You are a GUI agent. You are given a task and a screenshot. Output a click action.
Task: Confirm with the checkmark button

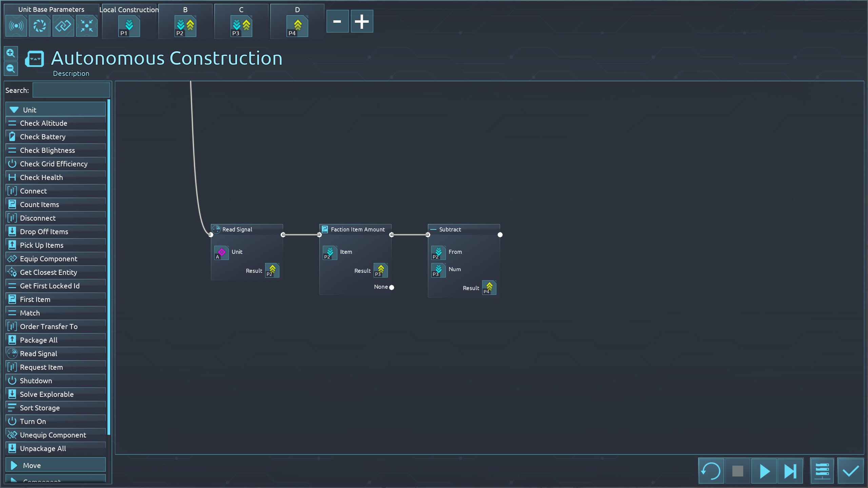point(850,471)
